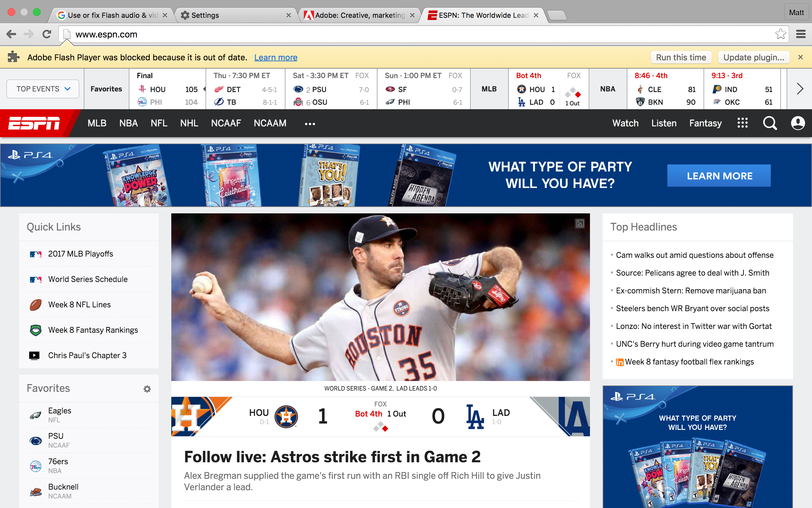The width and height of the screenshot is (812, 508).
Task: Click the 76ers logo in Favorites
Action: tap(36, 466)
